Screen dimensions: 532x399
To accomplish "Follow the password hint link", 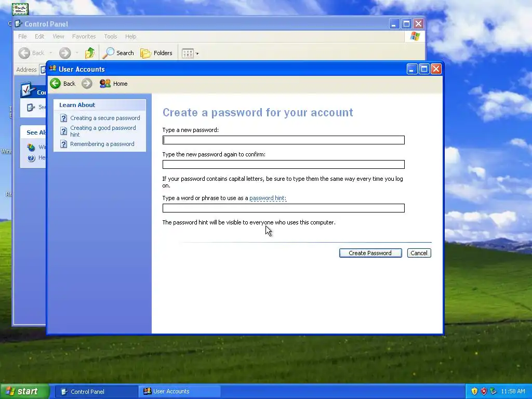I will [268, 198].
